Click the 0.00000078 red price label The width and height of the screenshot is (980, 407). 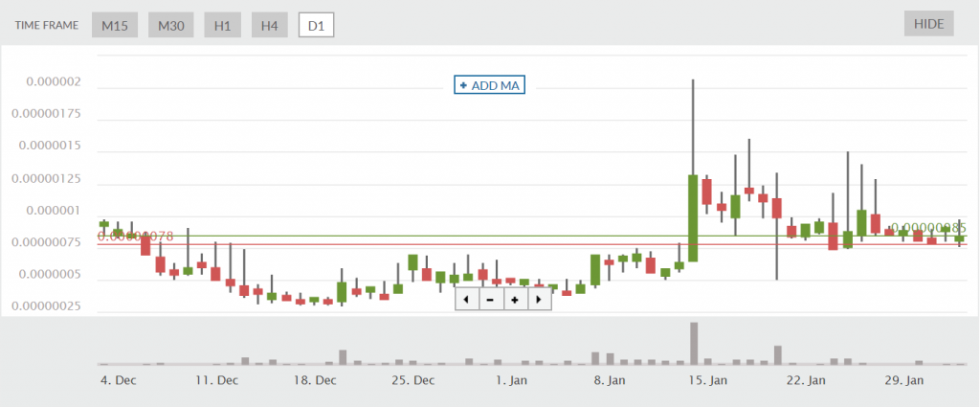click(x=135, y=236)
